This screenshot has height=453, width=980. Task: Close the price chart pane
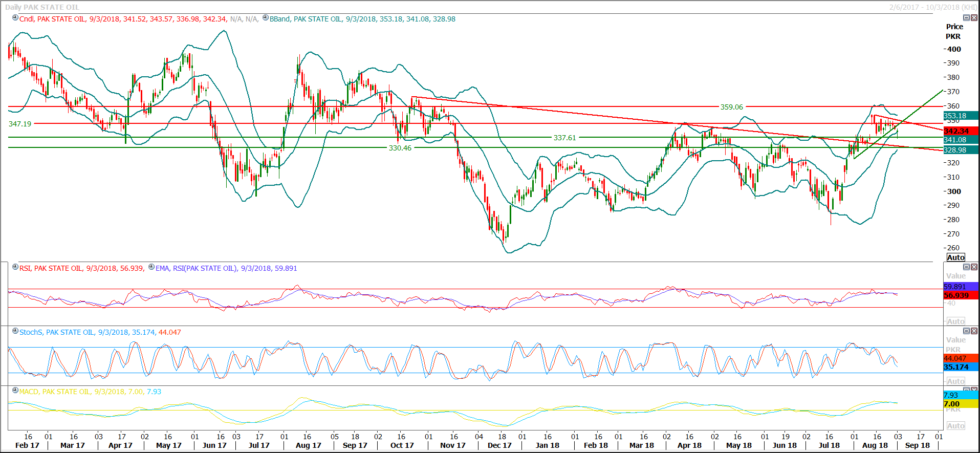[974, 18]
